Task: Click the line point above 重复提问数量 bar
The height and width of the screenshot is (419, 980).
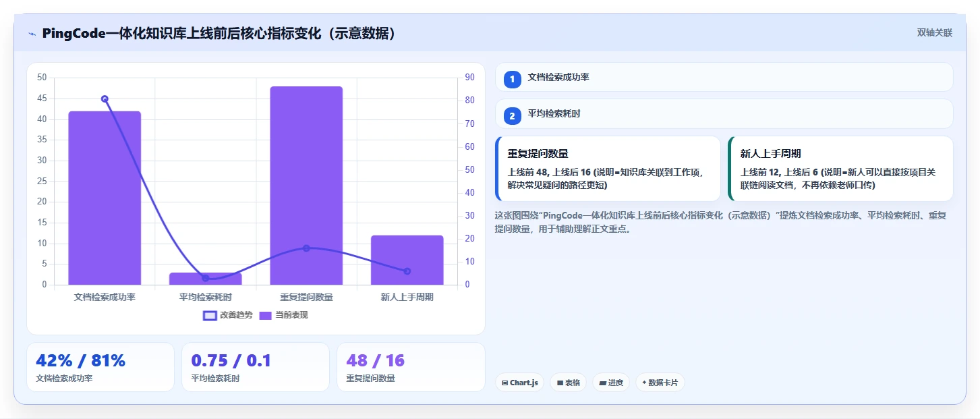Action: pos(306,248)
